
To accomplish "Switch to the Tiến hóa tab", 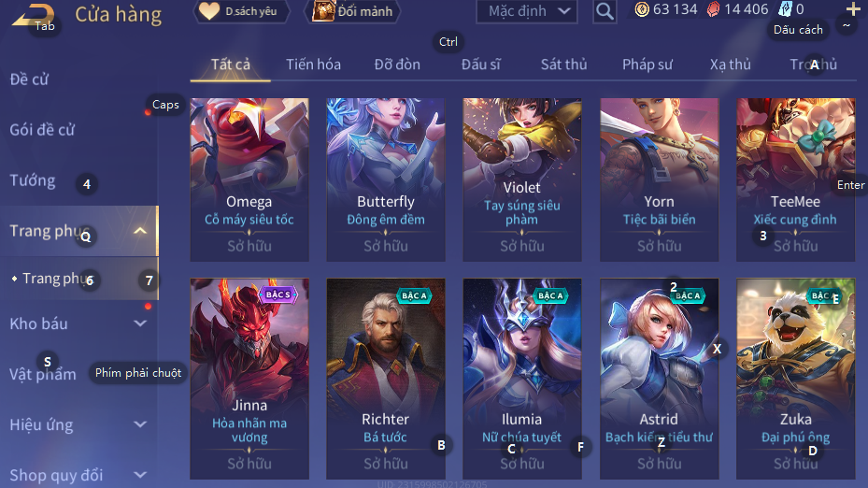I will coord(313,65).
